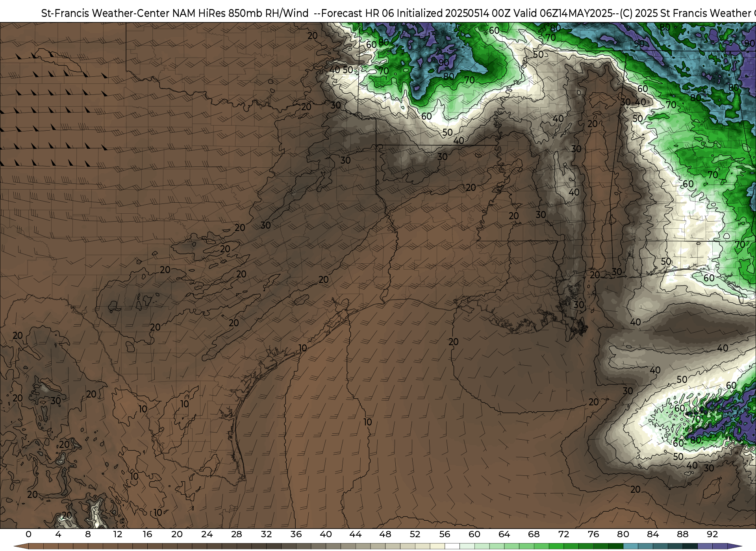Click color bar tick label '68'
This screenshot has height=551, width=756.
tap(534, 534)
